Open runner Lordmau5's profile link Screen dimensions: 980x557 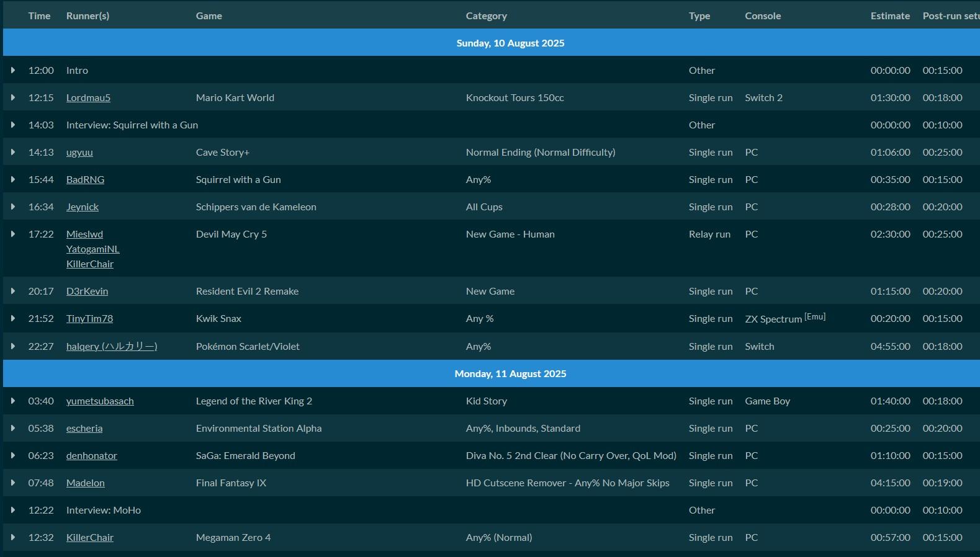[x=88, y=97]
